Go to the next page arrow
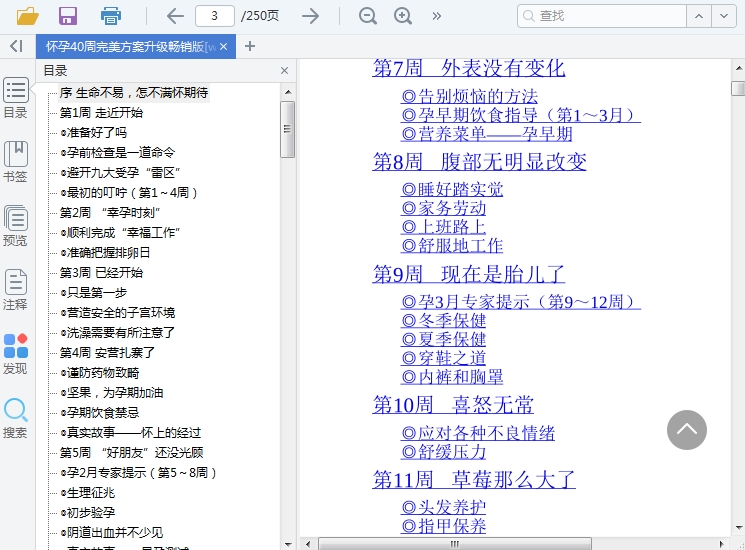Viewport: 745px width, 550px height. (311, 16)
